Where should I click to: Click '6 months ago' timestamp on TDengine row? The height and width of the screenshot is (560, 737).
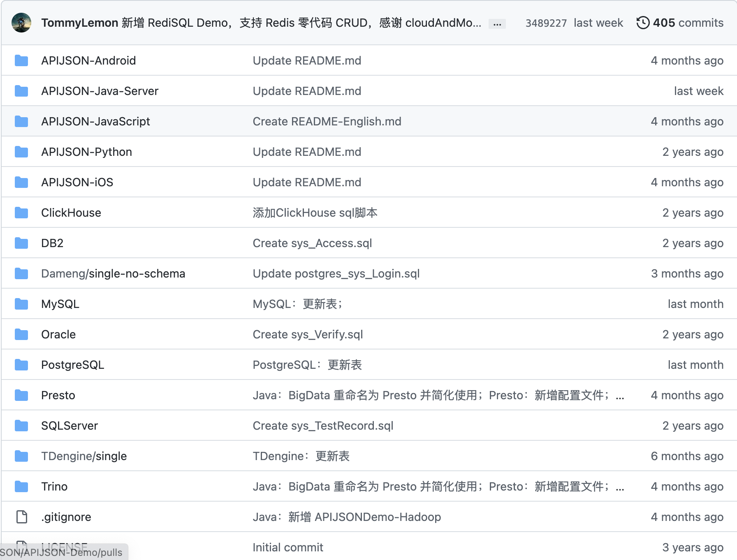tap(687, 456)
